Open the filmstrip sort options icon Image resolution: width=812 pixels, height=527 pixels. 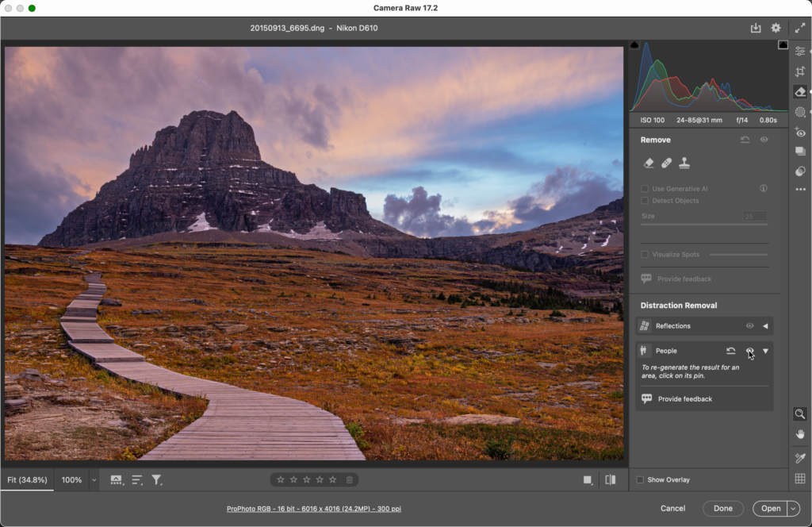point(136,480)
